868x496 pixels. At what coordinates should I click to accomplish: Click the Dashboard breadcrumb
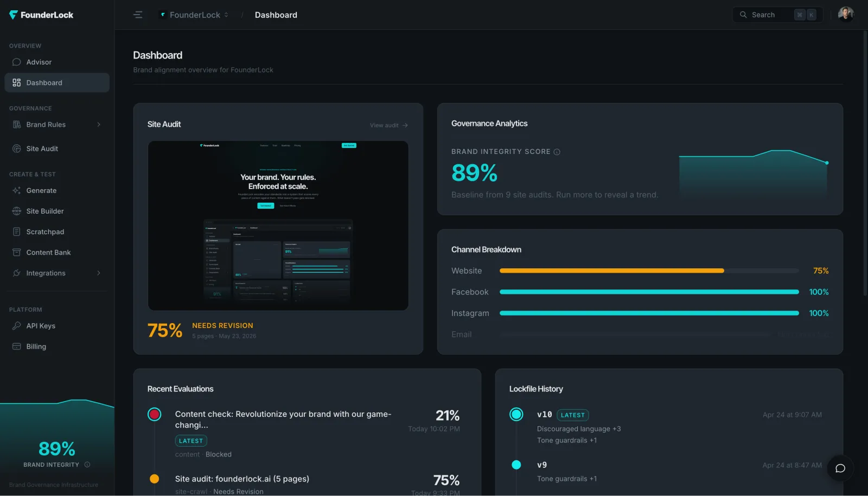(276, 15)
